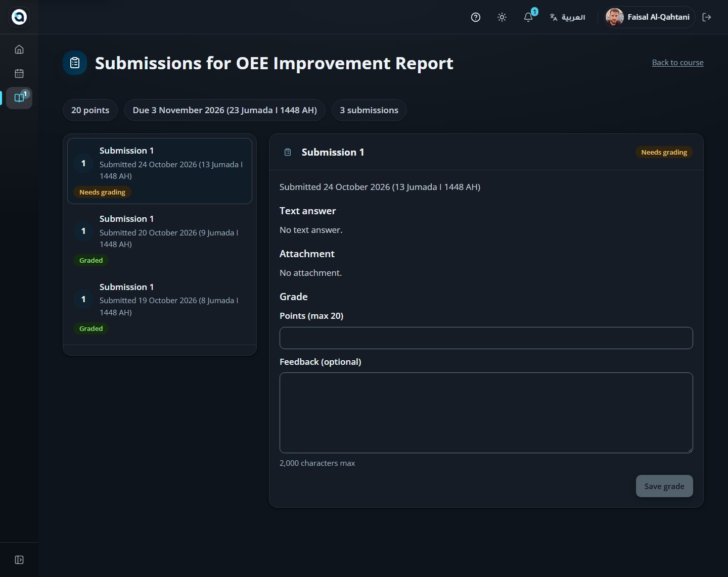Click the 3 submissions chip
This screenshot has width=728, height=577.
point(369,110)
